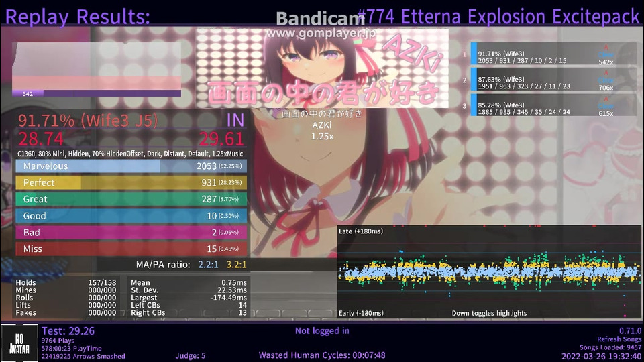This screenshot has height=362, width=644.
Task: Click the MA/PA ratio text
Action: (x=191, y=265)
